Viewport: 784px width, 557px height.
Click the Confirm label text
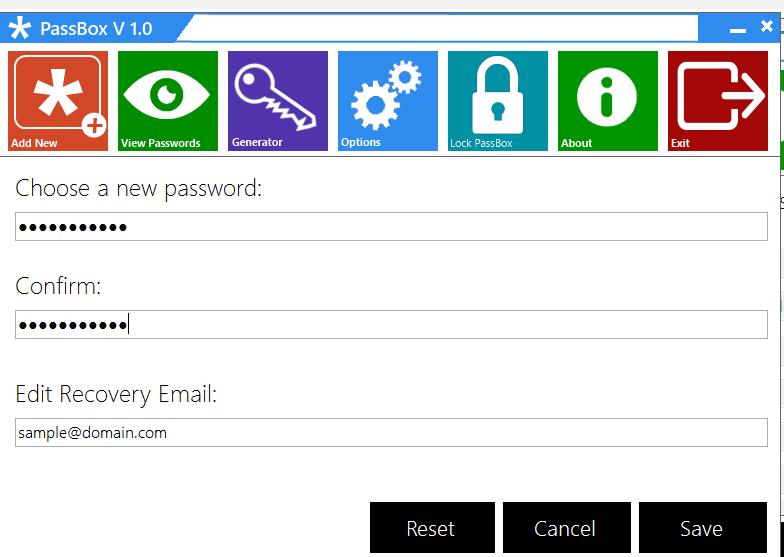58,287
